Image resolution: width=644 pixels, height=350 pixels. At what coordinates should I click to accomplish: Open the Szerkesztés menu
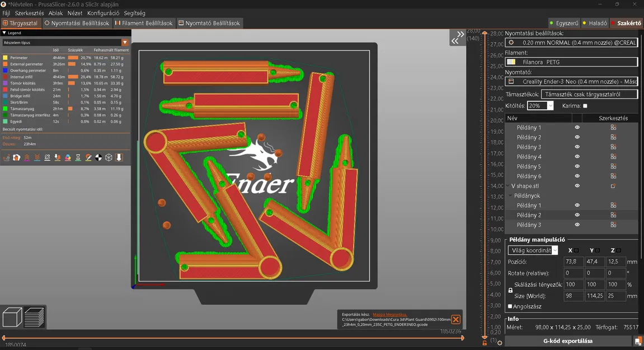click(29, 13)
